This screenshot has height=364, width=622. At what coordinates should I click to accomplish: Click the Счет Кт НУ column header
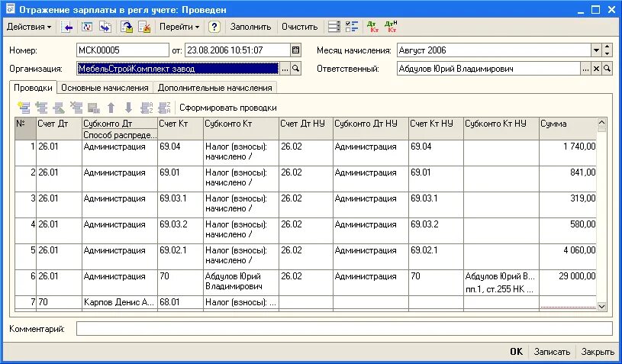[x=436, y=128]
